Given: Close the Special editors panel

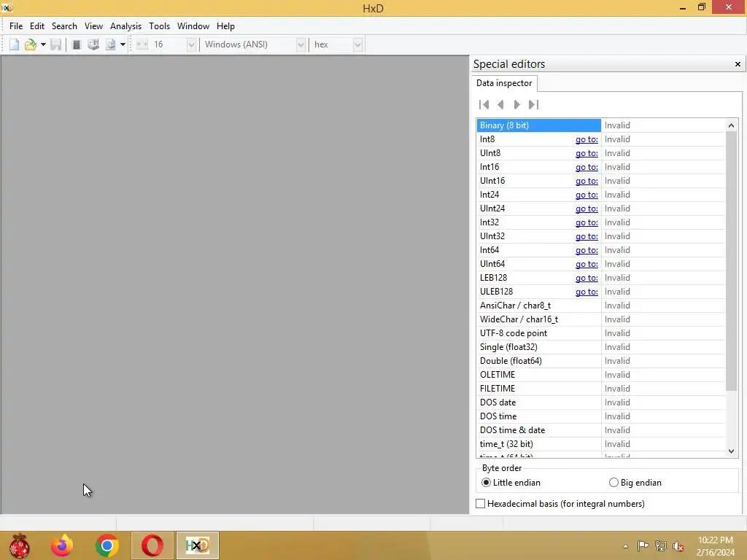Looking at the screenshot, I should (738, 64).
